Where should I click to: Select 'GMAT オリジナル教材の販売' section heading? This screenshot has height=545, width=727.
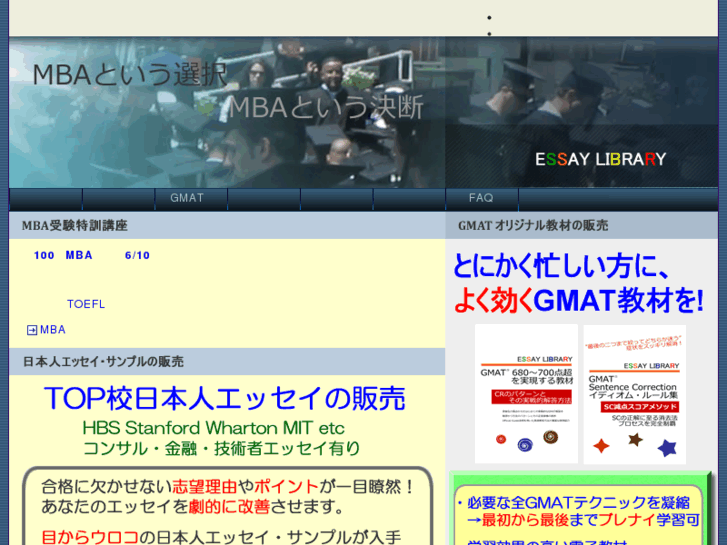533,226
